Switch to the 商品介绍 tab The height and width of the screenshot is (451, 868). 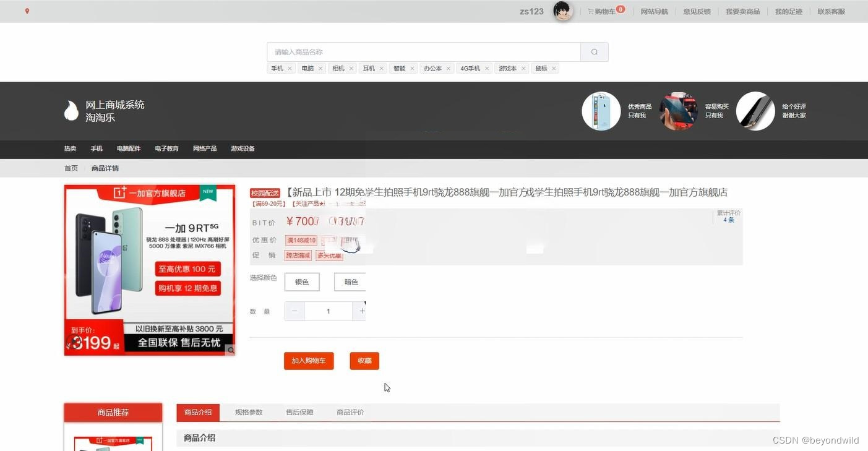[198, 413]
